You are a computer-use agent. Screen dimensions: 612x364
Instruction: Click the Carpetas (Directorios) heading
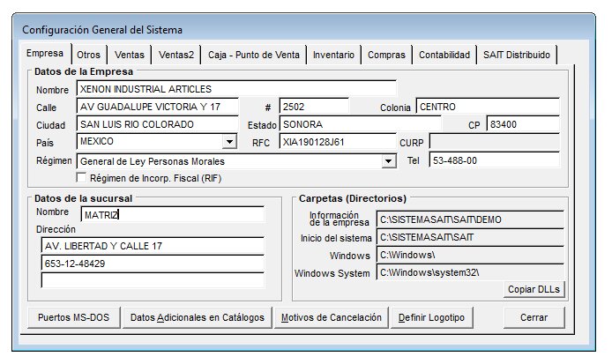pos(353,198)
